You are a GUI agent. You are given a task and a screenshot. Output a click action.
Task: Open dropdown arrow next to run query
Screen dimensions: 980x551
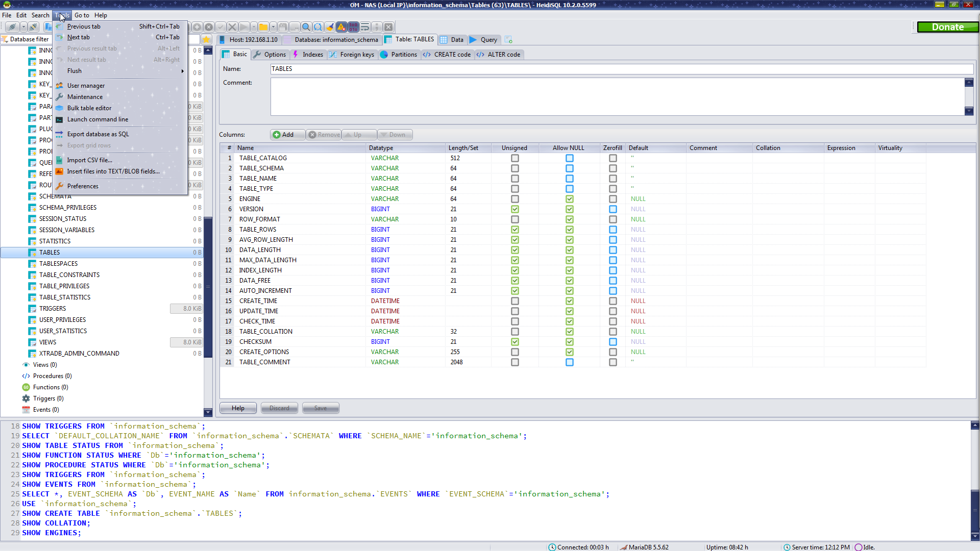(254, 27)
